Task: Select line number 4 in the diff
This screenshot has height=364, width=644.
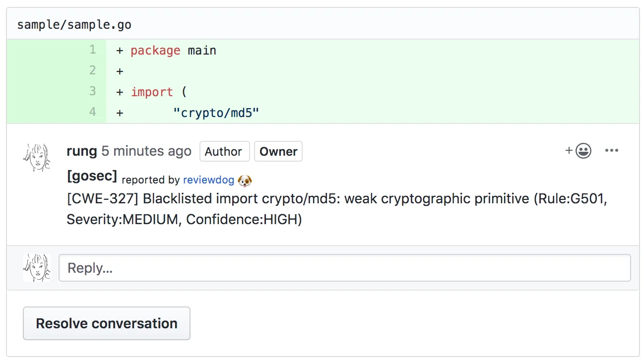Action: pos(92,112)
